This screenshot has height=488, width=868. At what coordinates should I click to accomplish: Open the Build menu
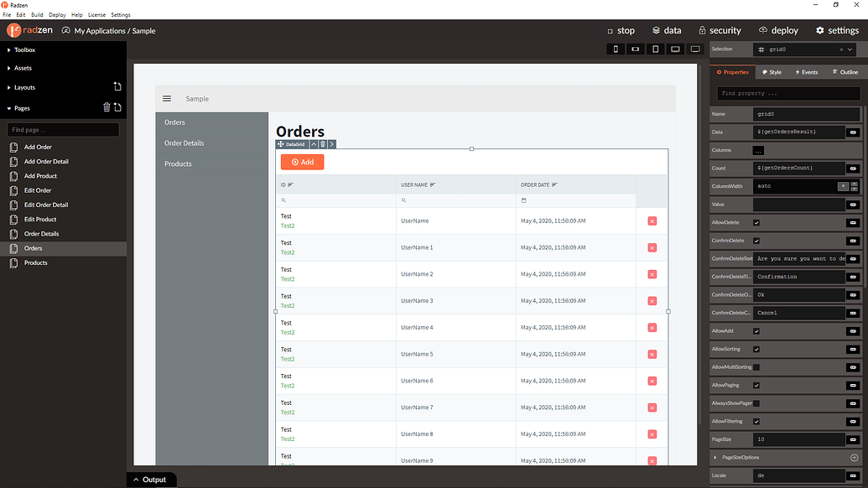[x=37, y=15]
